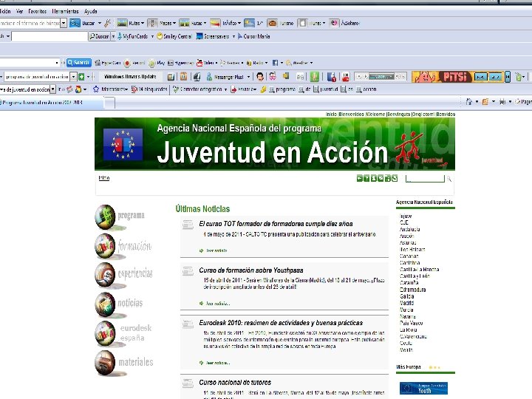Image resolution: width=532 pixels, height=399 pixels.
Task: Click the Corrector ortográfico icon
Action: [175, 89]
